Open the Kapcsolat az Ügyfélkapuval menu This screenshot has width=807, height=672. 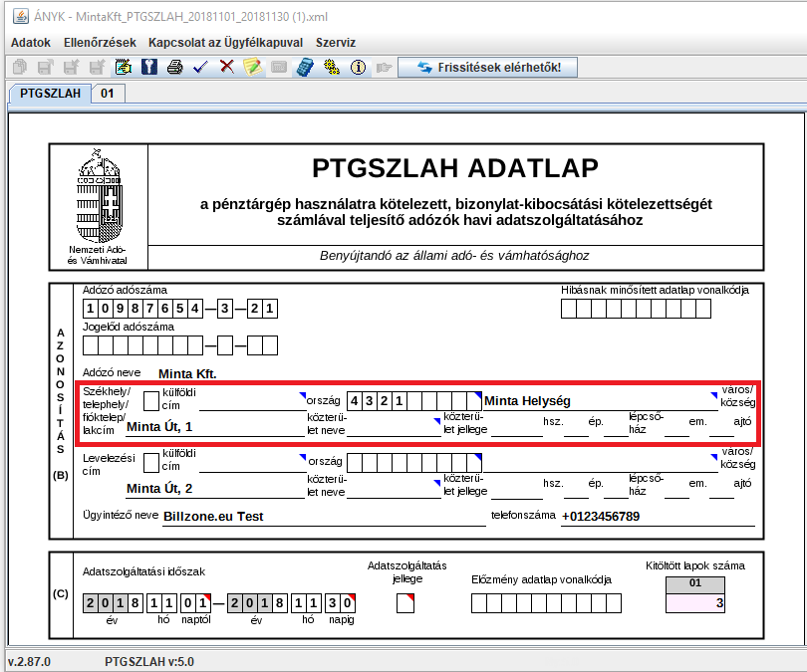tap(225, 43)
